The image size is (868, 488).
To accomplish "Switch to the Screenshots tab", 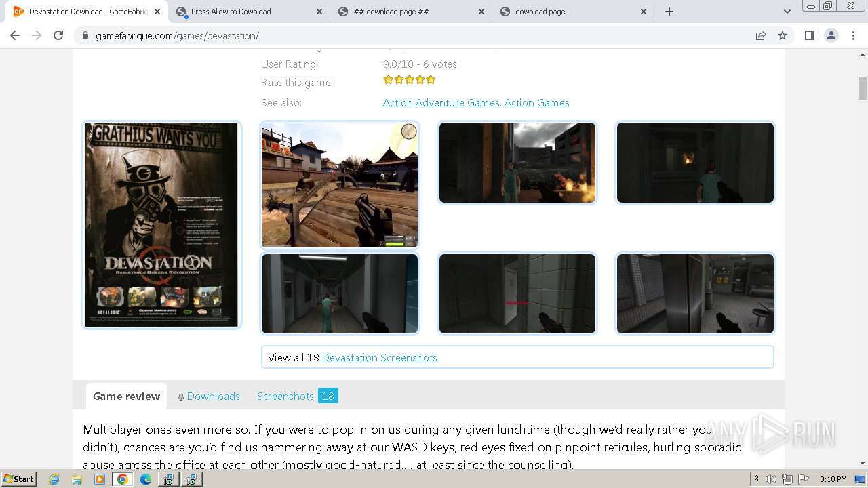I will [285, 396].
